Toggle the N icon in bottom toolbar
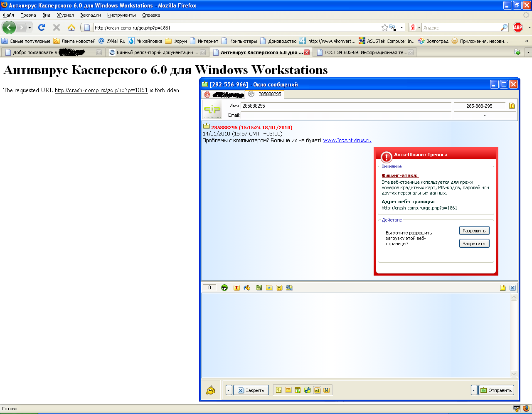 [x=326, y=390]
